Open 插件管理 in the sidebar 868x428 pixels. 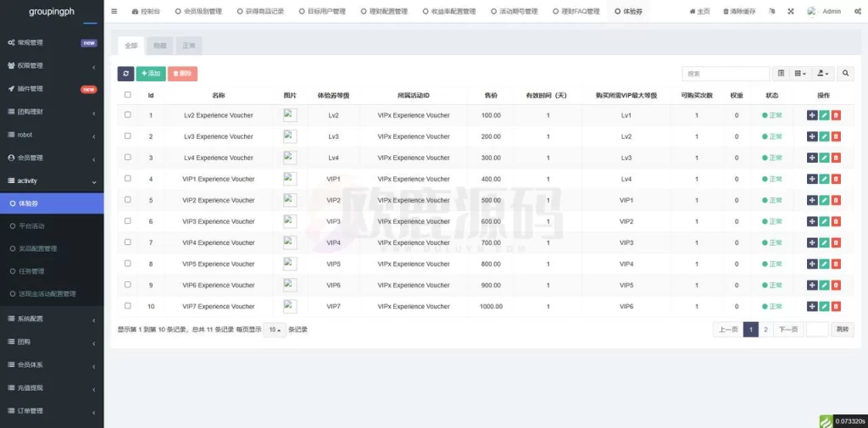(52, 89)
